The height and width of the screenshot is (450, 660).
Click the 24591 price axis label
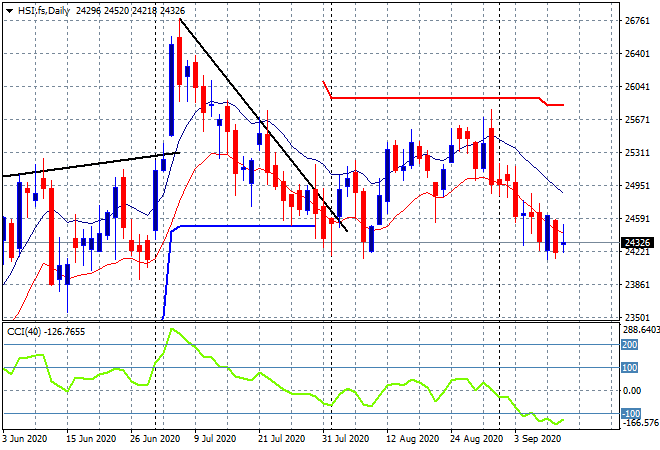coord(637,219)
